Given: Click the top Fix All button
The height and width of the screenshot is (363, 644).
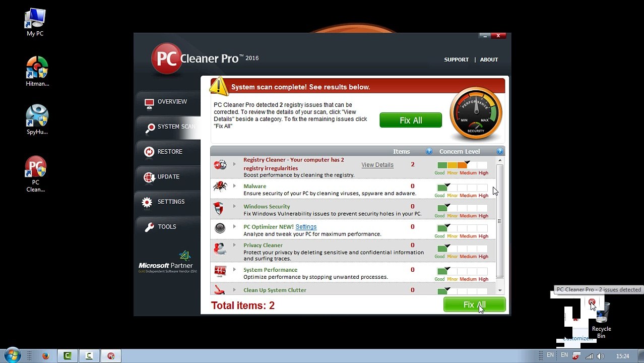Looking at the screenshot, I should pos(411,120).
